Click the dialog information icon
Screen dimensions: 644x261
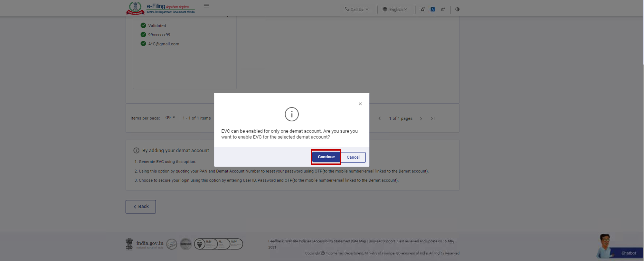292,114
